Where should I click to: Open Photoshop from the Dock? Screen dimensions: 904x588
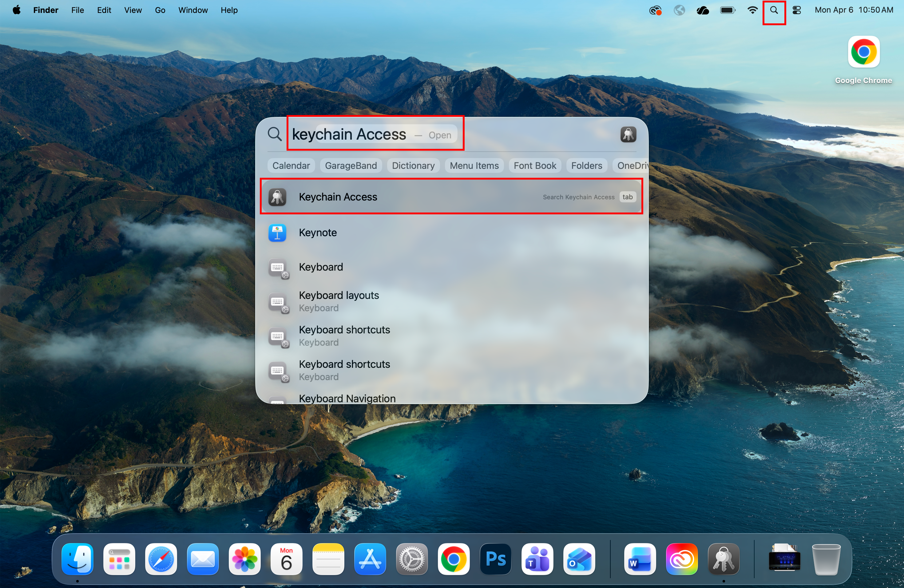pyautogui.click(x=495, y=559)
